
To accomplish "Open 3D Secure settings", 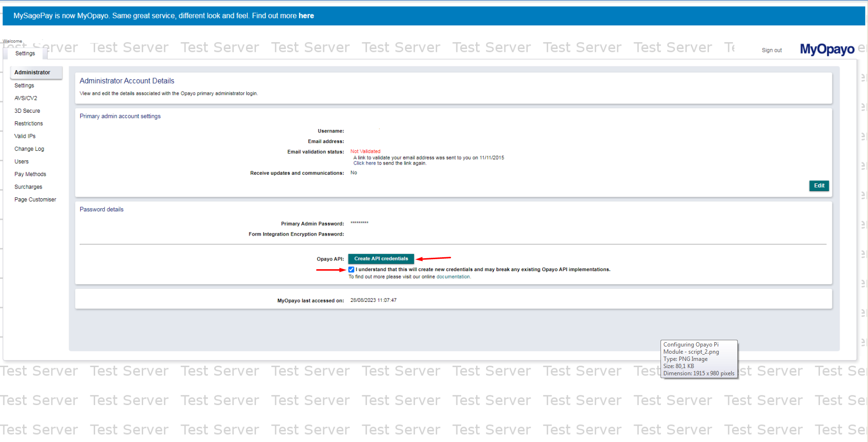I will (x=27, y=111).
